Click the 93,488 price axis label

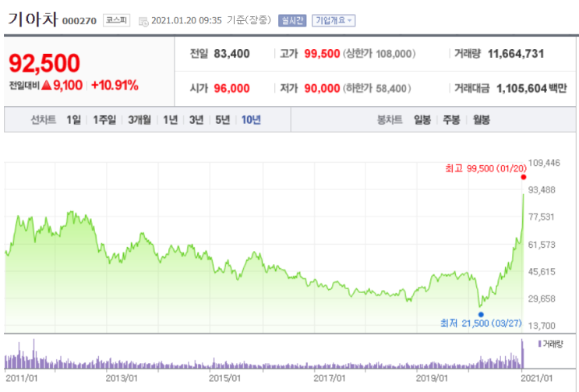point(542,189)
